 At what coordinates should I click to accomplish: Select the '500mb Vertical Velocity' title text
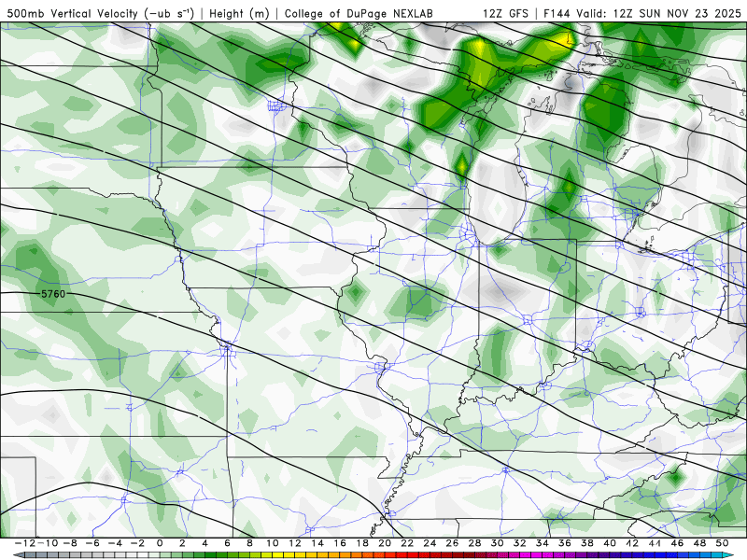pyautogui.click(x=72, y=13)
